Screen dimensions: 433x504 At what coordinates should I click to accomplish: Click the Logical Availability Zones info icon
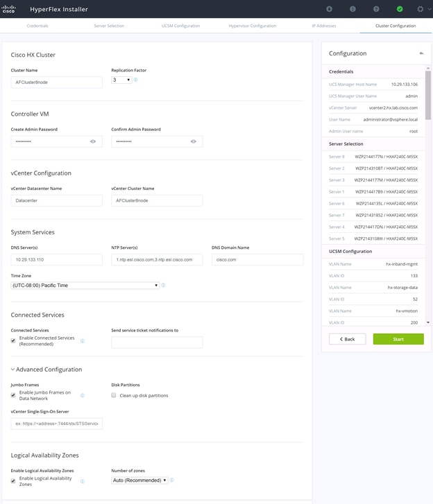83,481
